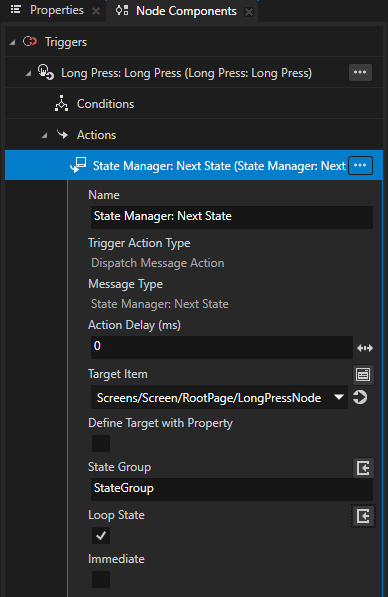Click the Conditions hierarchy icon
The image size is (388, 597).
[x=61, y=103]
